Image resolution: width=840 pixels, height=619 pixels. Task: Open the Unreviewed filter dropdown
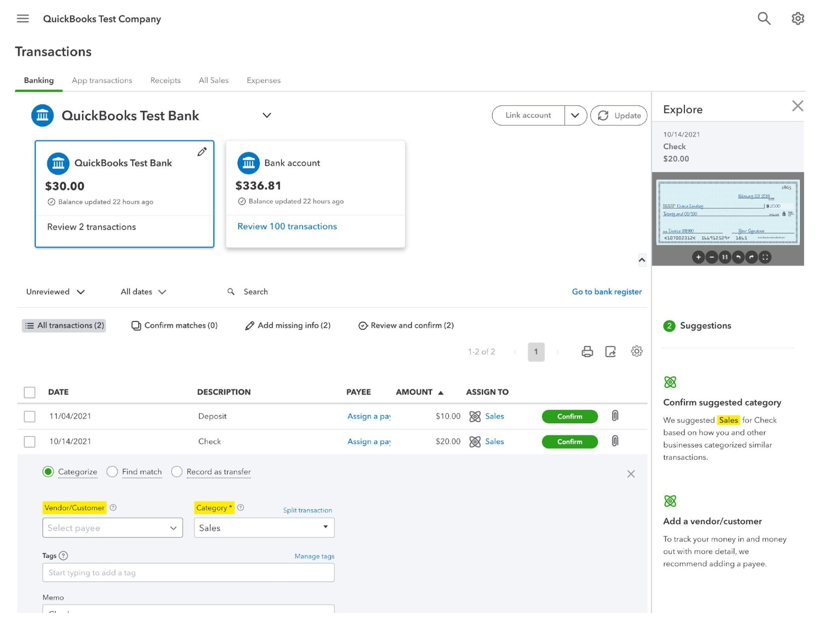click(55, 292)
